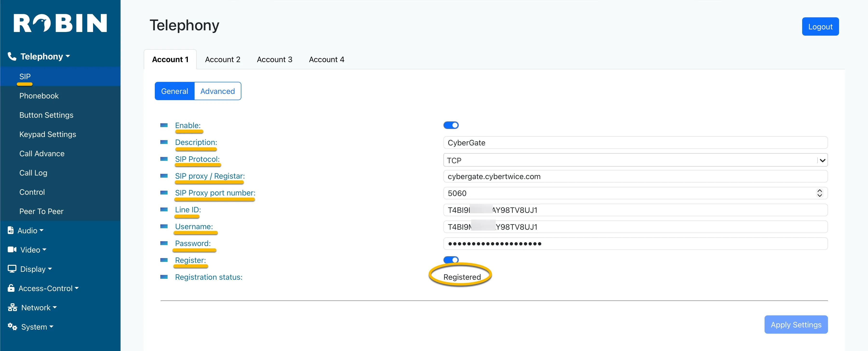This screenshot has width=868, height=351.
Task: Click the Apply Settings button
Action: (x=796, y=325)
